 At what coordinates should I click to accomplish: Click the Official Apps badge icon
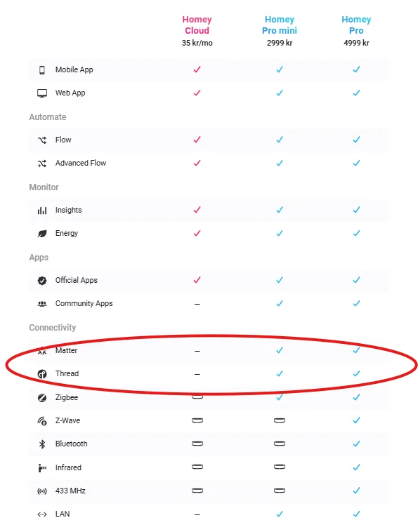click(x=42, y=280)
